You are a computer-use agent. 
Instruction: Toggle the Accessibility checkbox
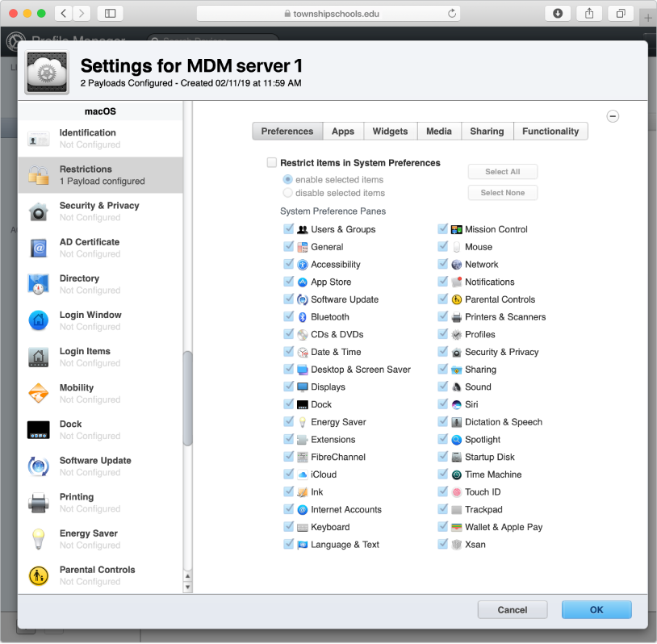(288, 264)
